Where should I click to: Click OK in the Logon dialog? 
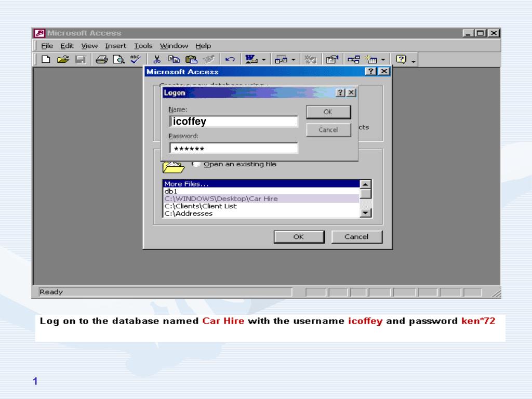coord(328,112)
